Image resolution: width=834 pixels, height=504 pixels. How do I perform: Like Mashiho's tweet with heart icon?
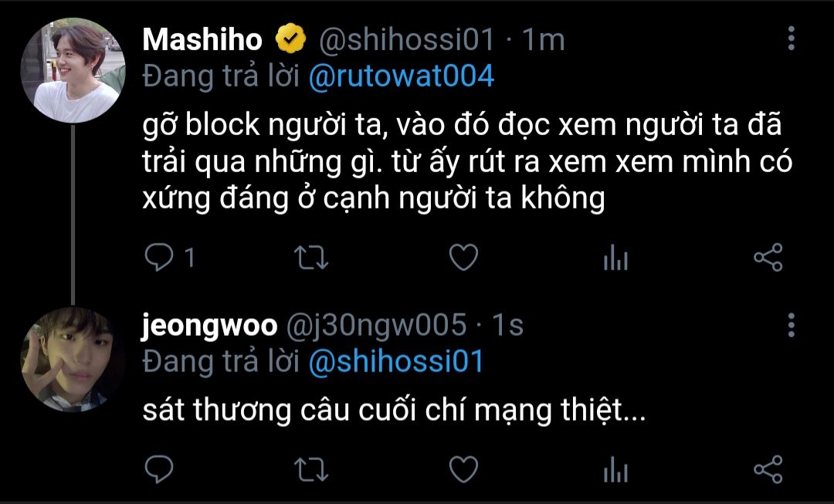coord(464,258)
